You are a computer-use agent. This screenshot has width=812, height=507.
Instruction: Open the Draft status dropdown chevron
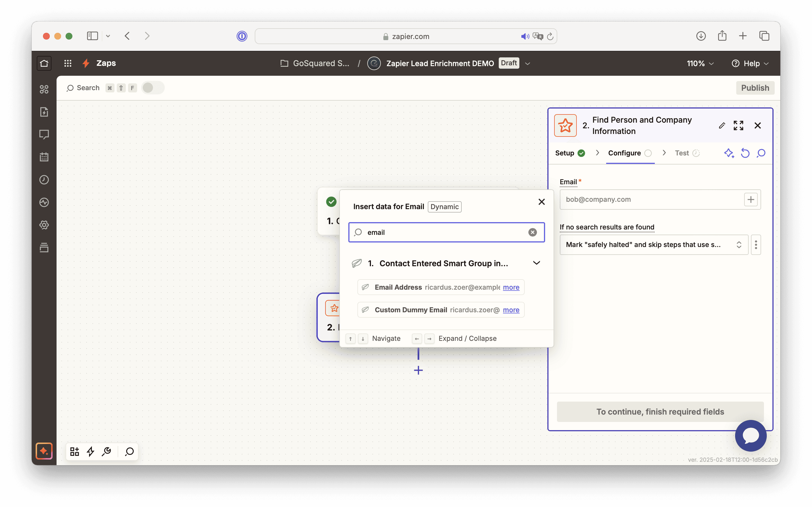tap(528, 63)
